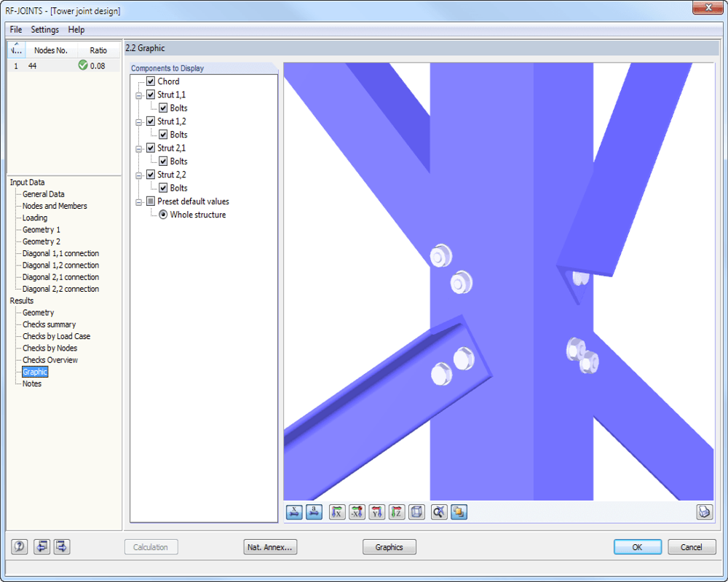Set view in -X direction
The image size is (728, 582).
(x=357, y=512)
